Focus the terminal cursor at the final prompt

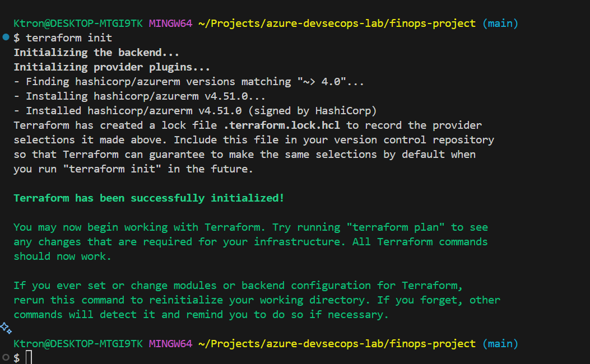pos(29,357)
